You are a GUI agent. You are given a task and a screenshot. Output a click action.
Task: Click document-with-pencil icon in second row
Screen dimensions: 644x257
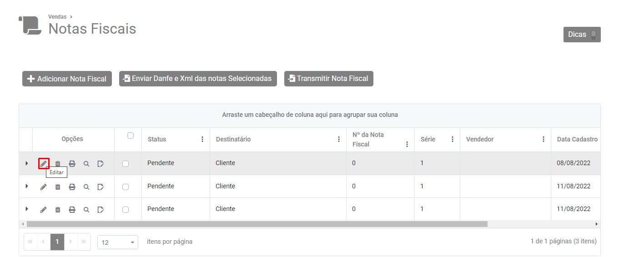click(101, 186)
